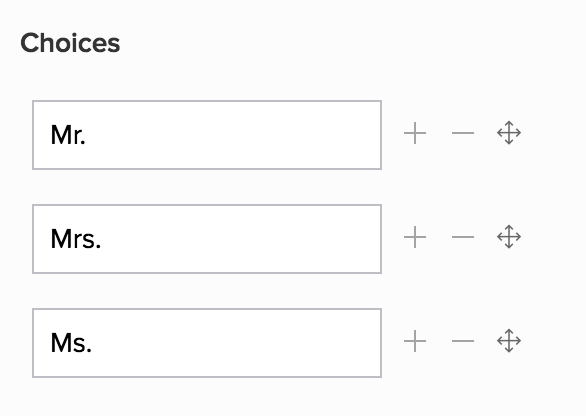Grab the move handle for Mr.
This screenshot has width=586, height=416.
point(509,133)
